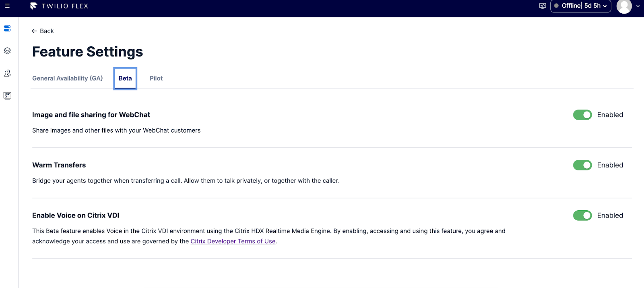Go Back to previous page
The height and width of the screenshot is (288, 644).
[43, 31]
